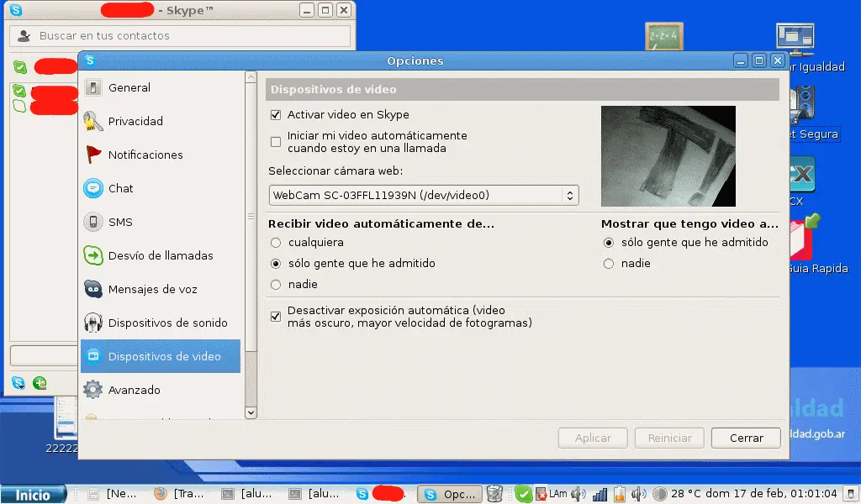
Task: Expand the webcam selection dropdown
Action: click(423, 195)
